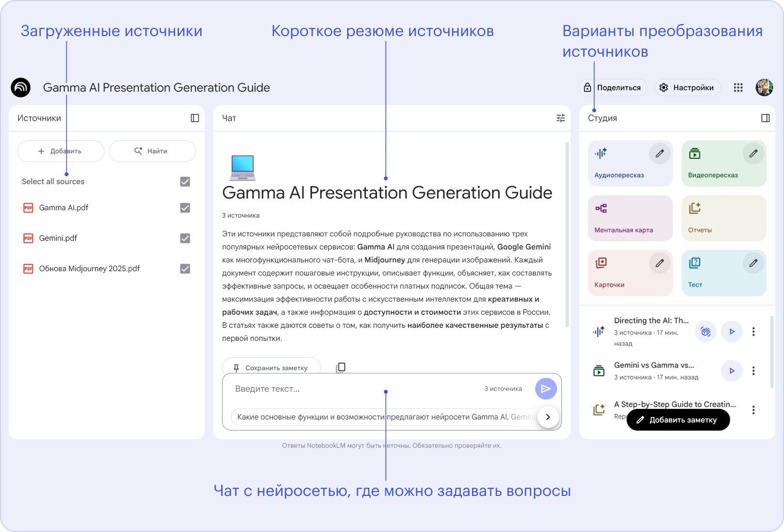Open the Gemini.pdf source
The width and height of the screenshot is (784, 532).
pyautogui.click(x=58, y=238)
